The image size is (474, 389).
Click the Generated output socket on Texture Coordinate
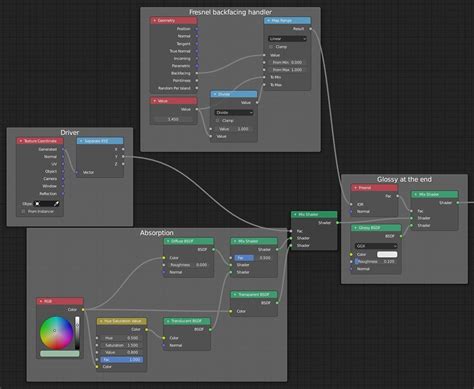(63, 149)
